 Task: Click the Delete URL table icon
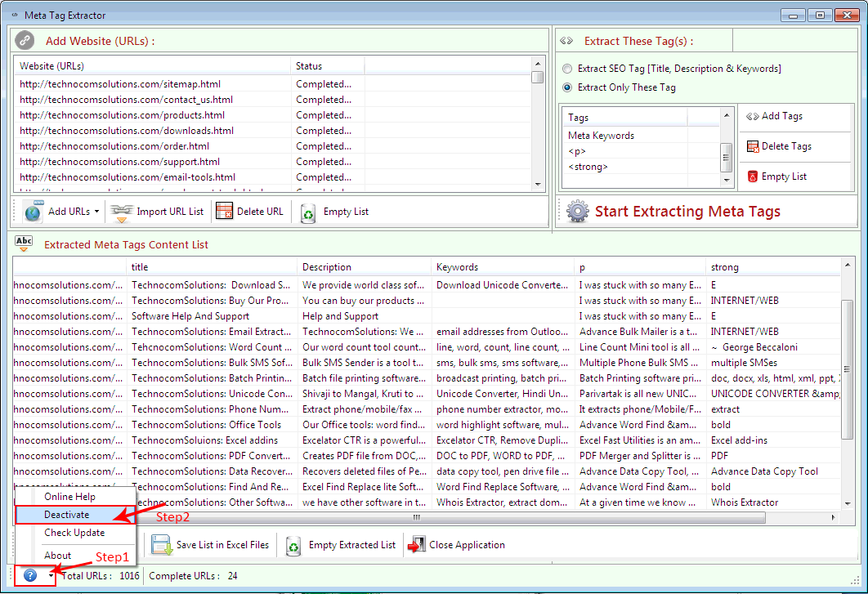pyautogui.click(x=224, y=212)
